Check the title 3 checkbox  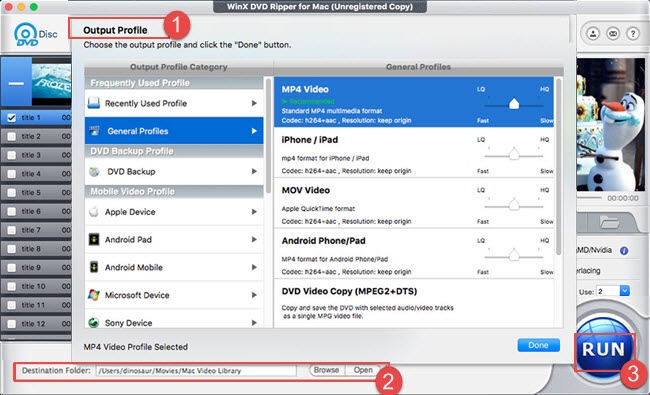12,155
